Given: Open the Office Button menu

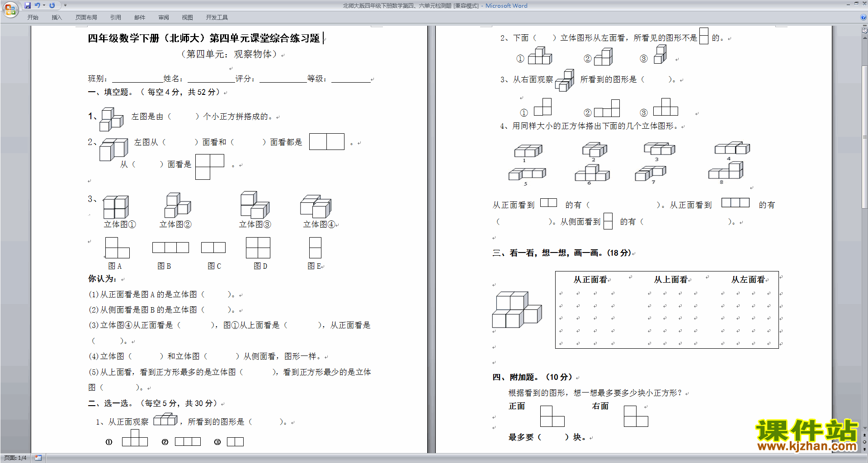Looking at the screenshot, I should (10, 9).
